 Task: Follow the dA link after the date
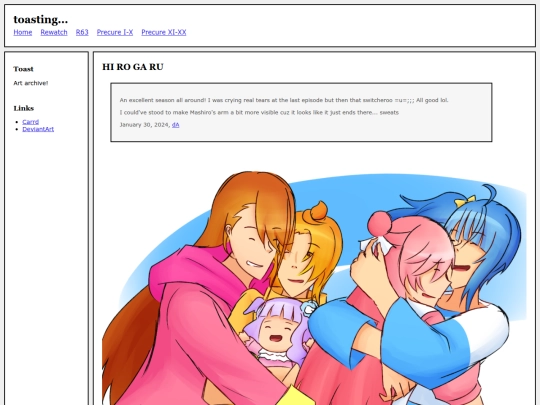[x=176, y=125]
